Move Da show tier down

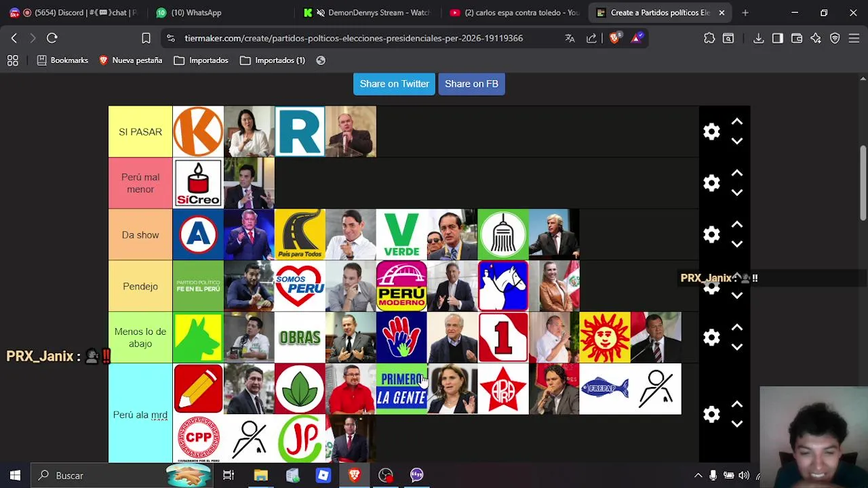737,244
